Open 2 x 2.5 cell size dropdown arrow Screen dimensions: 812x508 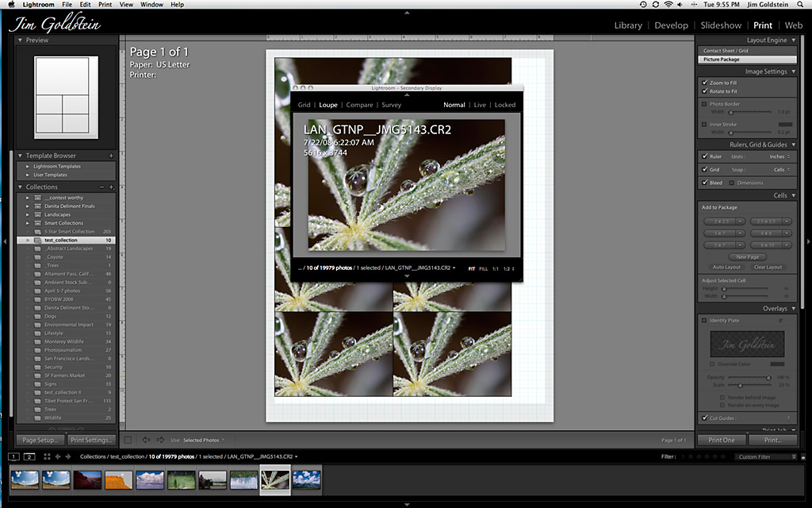pos(741,221)
